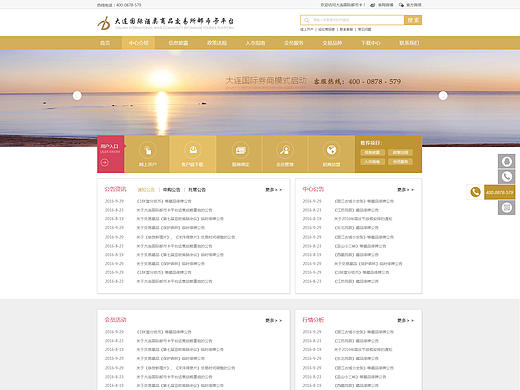This screenshot has height=390, width=520.
Task: Select gold-highlighted first tab in 公告资讯
Action: coord(146,190)
